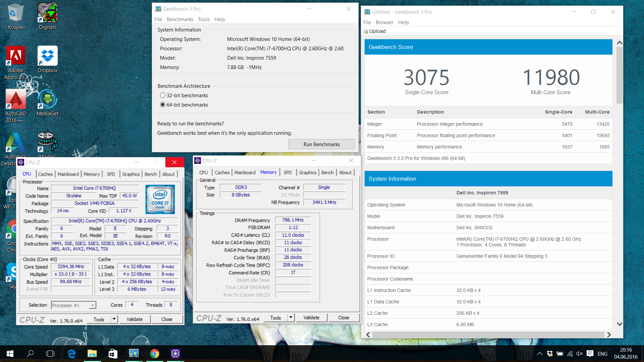Viewport: 644px width, 362px height.
Task: Click scroll down arrow in Geekbench results
Action: 620,324
